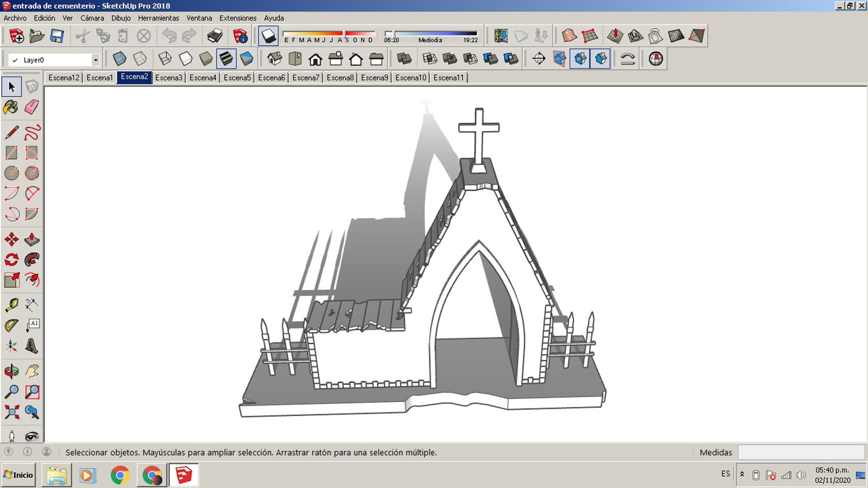Select the Line pencil tool
Screen dimensions: 868x488
[11, 132]
